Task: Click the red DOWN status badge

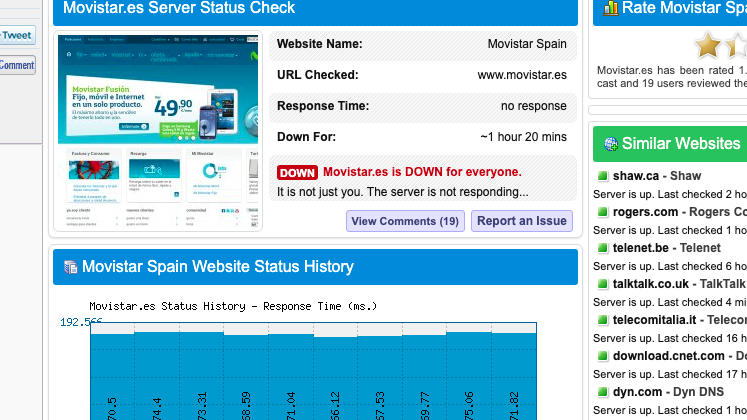Action: pyautogui.click(x=297, y=172)
